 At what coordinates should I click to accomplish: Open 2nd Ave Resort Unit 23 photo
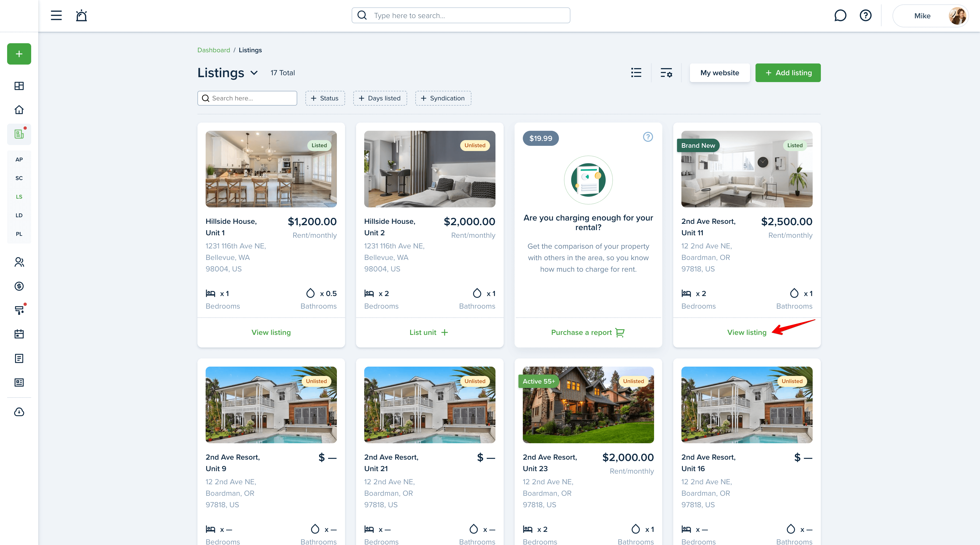click(x=588, y=405)
